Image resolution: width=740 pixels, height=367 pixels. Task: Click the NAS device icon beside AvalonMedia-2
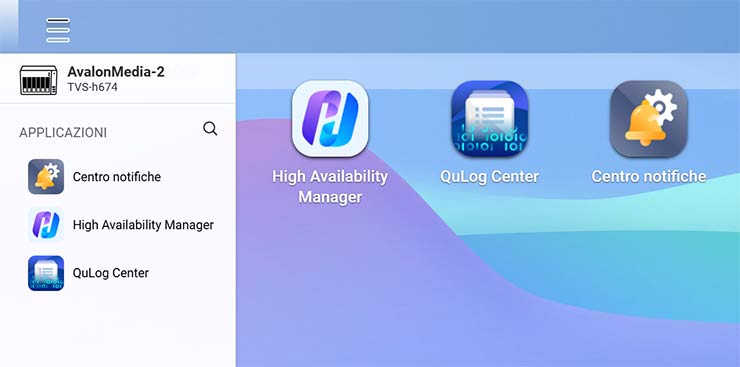pos(39,80)
